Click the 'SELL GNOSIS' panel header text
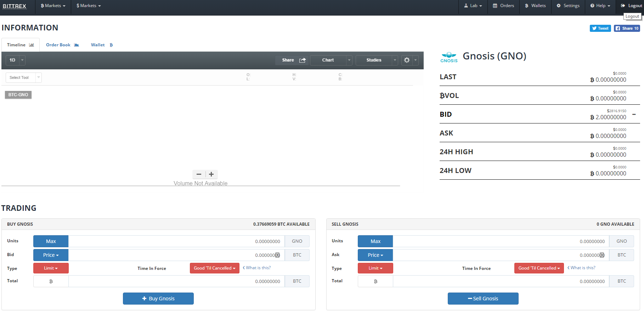This screenshot has width=644, height=312. [345, 224]
